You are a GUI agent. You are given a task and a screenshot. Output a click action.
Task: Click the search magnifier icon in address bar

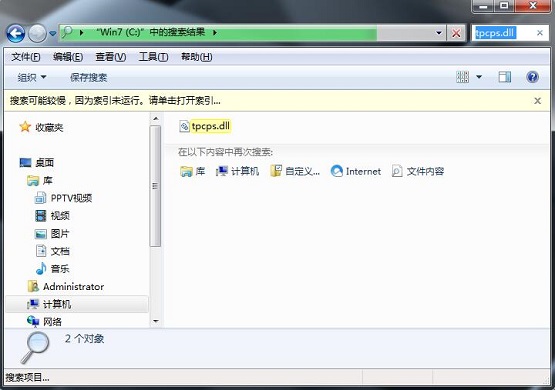point(67,33)
